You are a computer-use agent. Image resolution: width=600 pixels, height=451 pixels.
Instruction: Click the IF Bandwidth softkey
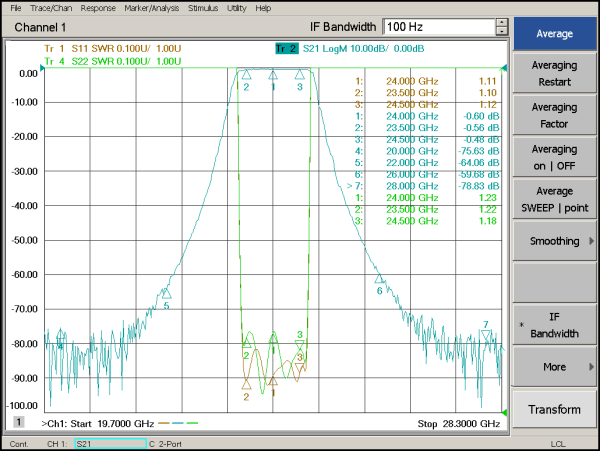pos(554,325)
